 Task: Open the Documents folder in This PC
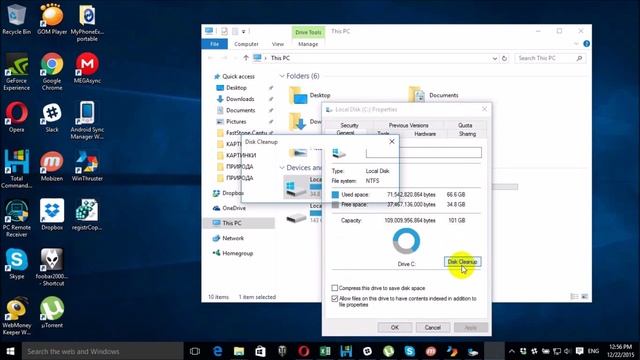(x=434, y=95)
